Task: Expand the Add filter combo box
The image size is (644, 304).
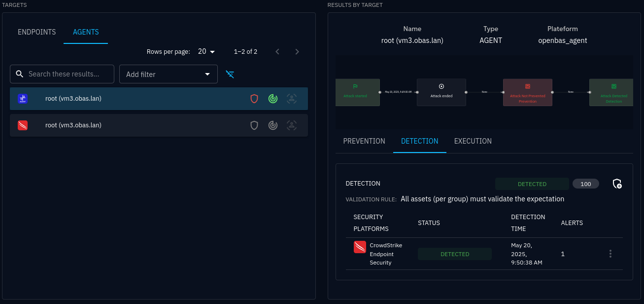Action: pos(168,74)
